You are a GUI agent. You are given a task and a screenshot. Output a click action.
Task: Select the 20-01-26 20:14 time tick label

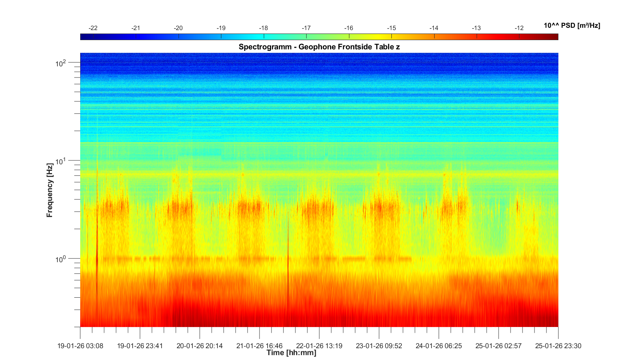[200, 346]
